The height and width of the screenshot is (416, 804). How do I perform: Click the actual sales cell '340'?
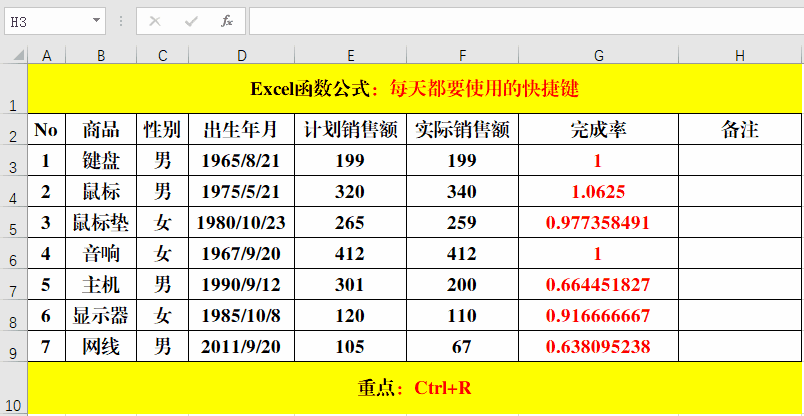[463, 191]
